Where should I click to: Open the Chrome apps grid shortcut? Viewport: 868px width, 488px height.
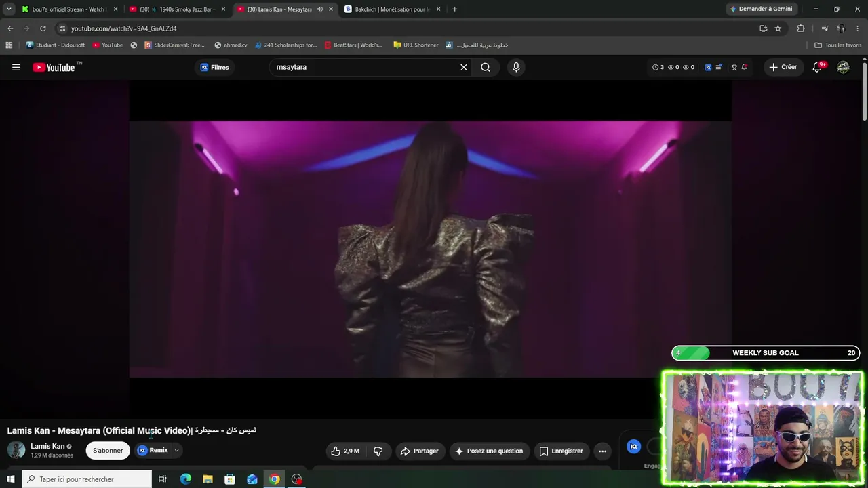click(9, 45)
